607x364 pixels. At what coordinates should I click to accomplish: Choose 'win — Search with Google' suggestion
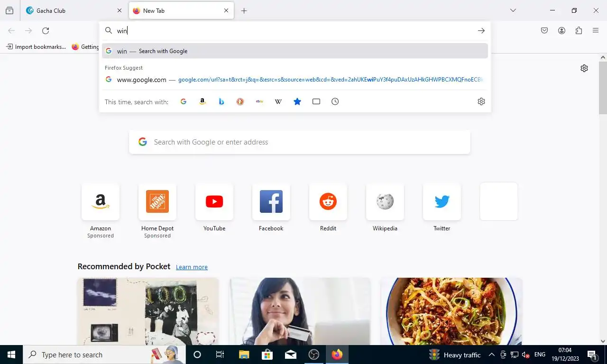295,51
